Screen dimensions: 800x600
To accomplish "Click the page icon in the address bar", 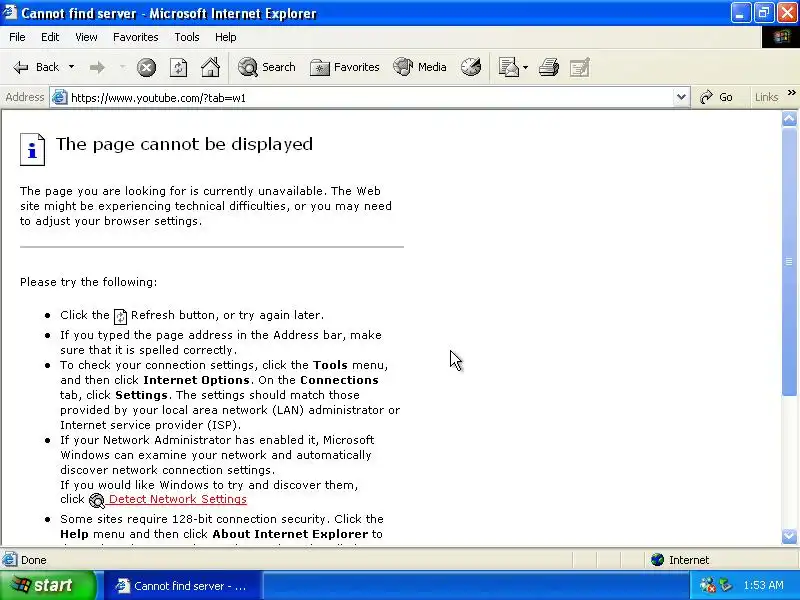I will (x=60, y=97).
